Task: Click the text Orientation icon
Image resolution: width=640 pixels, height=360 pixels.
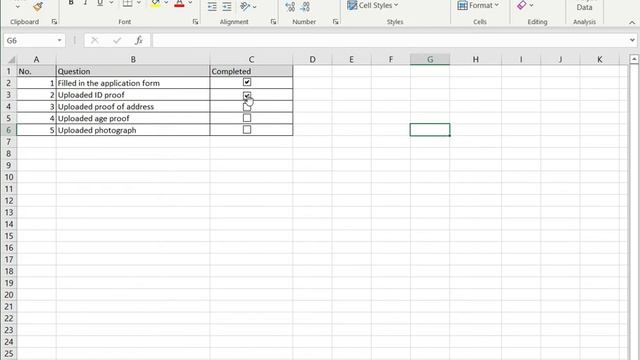Action: [245, 6]
